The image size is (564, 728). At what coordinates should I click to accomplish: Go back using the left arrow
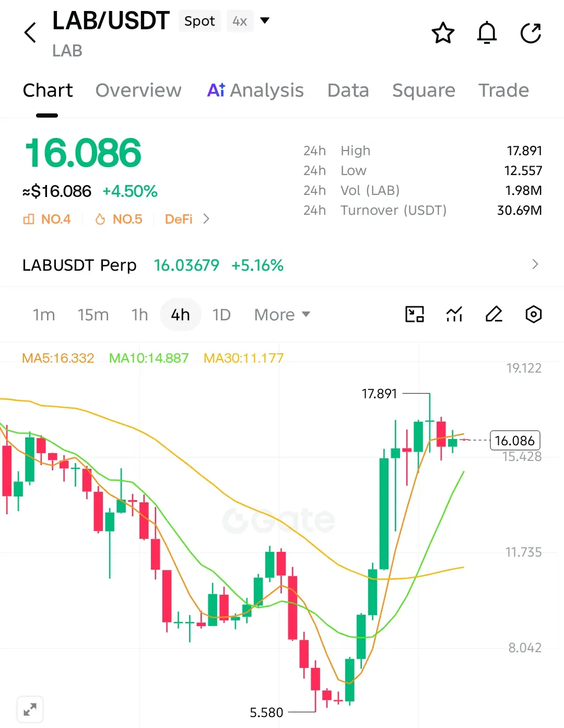point(30,32)
